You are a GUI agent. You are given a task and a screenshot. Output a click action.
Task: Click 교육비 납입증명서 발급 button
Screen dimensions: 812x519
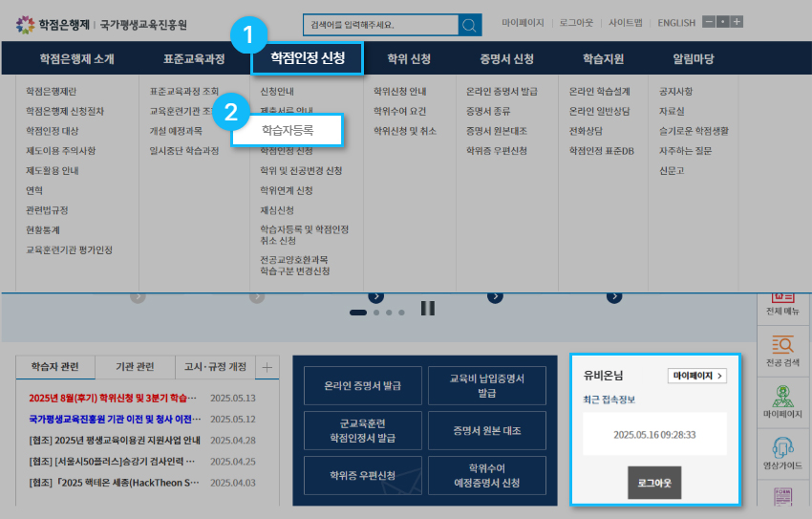[487, 385]
